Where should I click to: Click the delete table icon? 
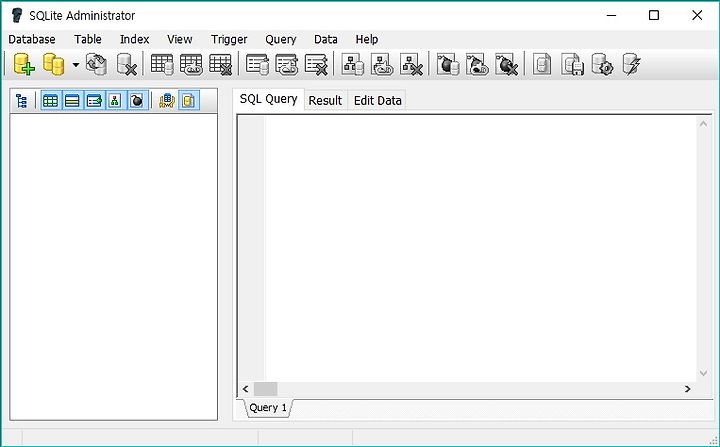[x=220, y=64]
